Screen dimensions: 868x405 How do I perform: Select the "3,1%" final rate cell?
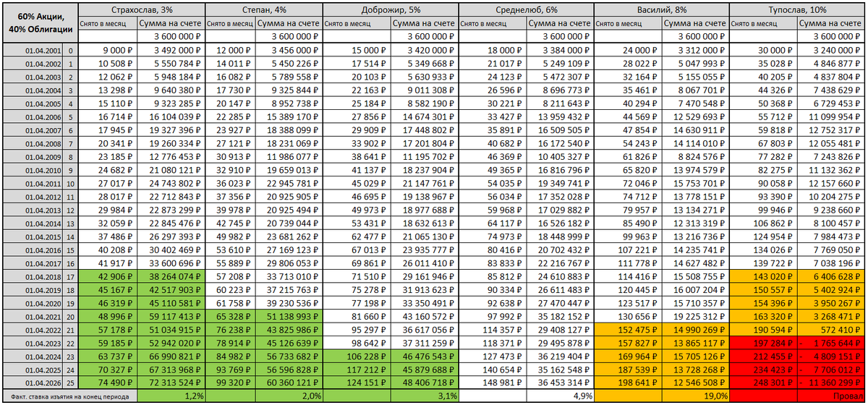(x=425, y=396)
